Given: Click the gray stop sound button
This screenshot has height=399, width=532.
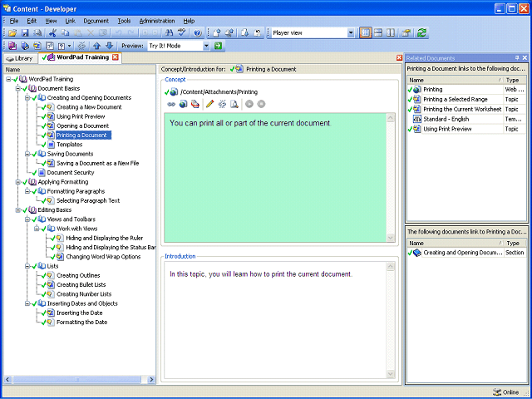Looking at the screenshot, I should pyautogui.click(x=261, y=104).
